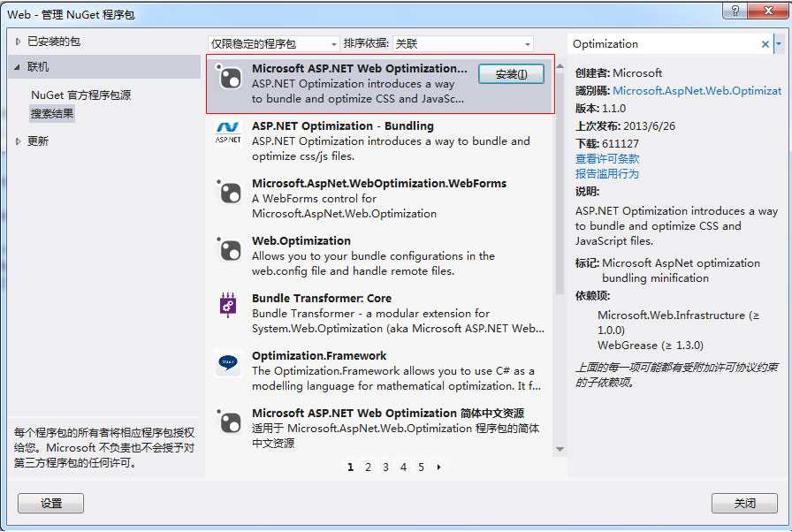Select NuGet 官方程序包源
The image size is (792, 532).
click(x=80, y=95)
